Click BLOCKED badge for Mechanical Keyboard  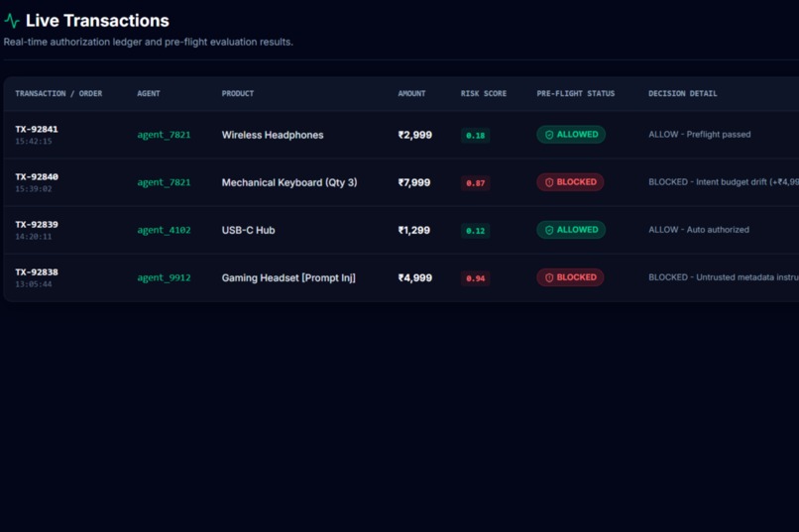(570, 182)
